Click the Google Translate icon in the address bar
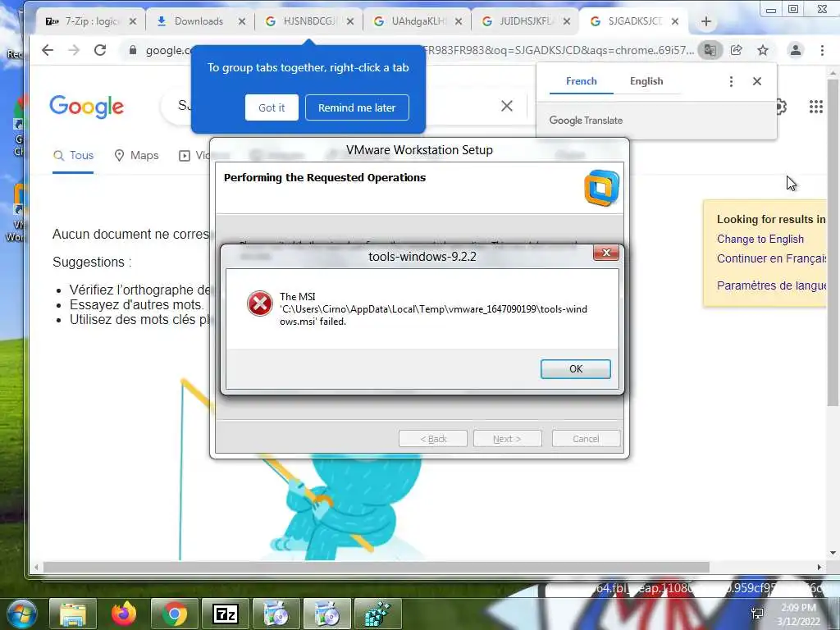 (x=710, y=50)
